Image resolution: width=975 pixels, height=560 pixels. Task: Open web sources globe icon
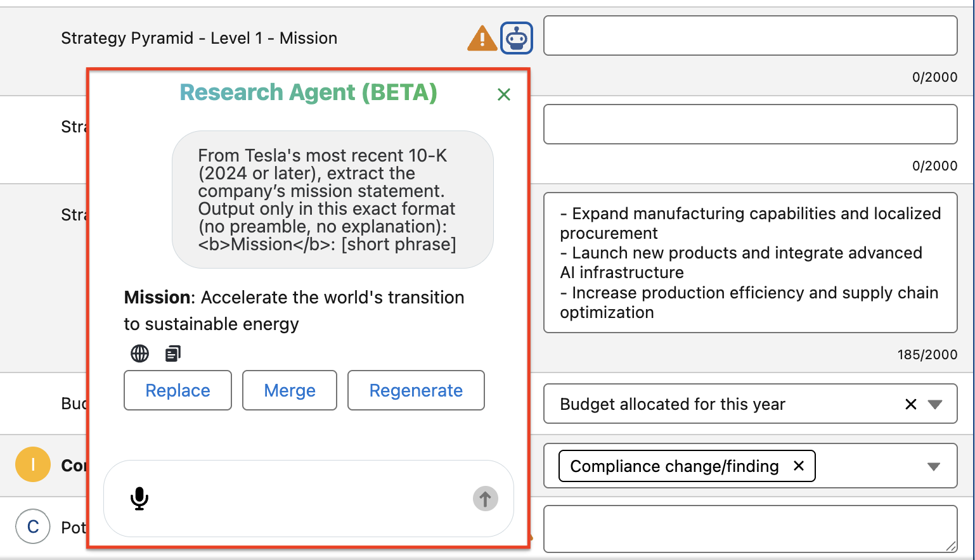point(140,353)
